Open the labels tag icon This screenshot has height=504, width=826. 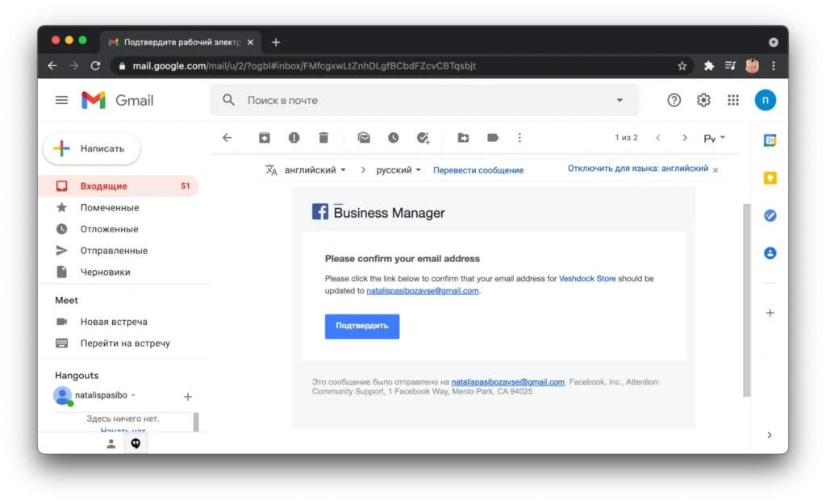[493, 138]
